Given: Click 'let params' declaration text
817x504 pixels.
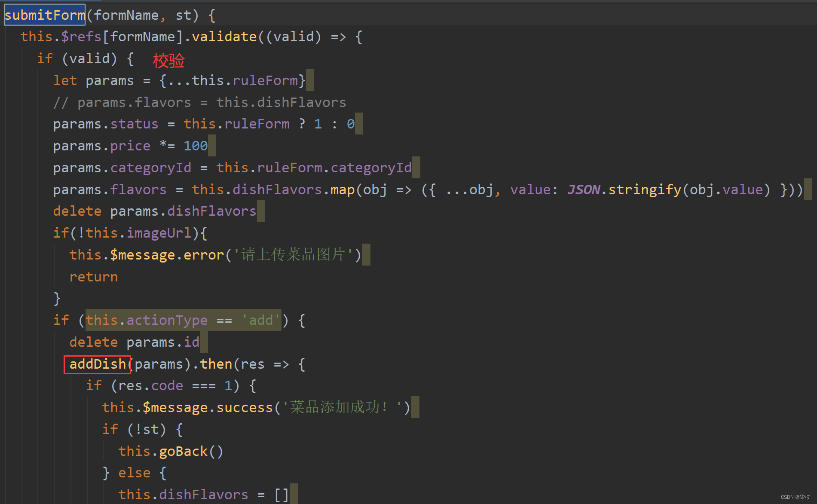Looking at the screenshot, I should [93, 80].
